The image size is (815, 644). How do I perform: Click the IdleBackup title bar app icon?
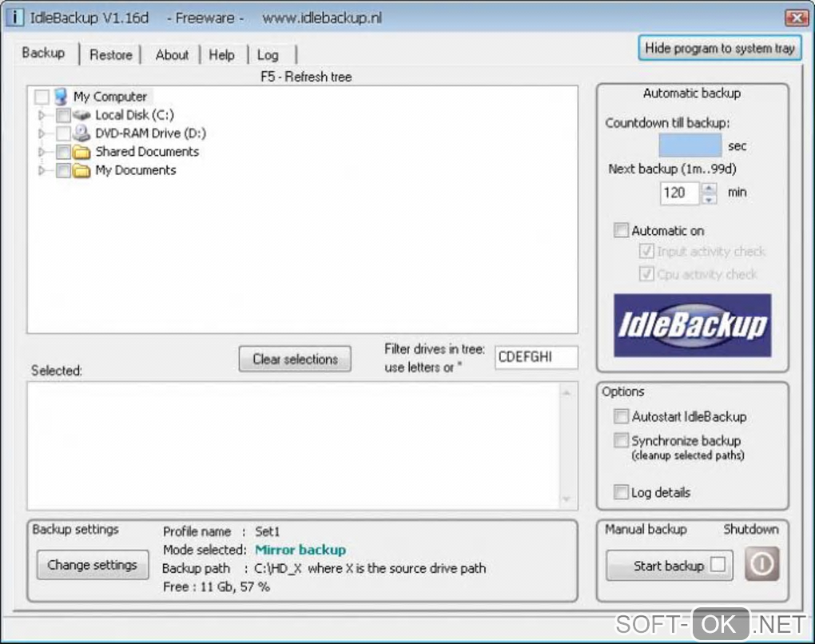click(x=14, y=17)
